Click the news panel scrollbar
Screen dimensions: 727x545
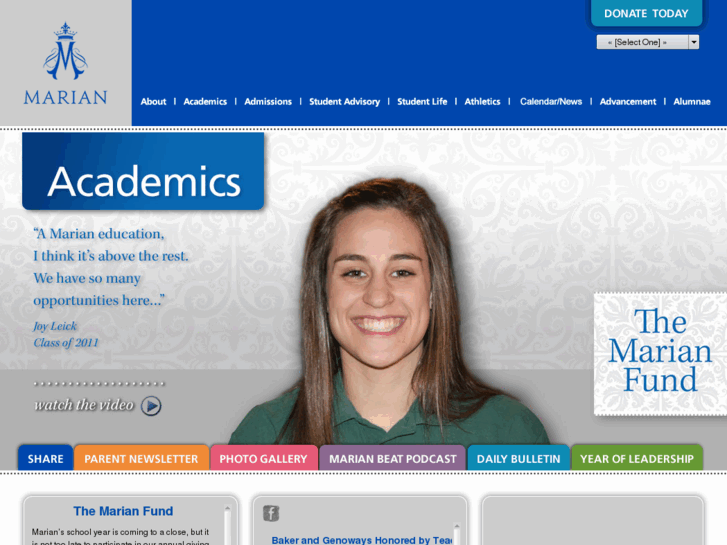[x=457, y=534]
